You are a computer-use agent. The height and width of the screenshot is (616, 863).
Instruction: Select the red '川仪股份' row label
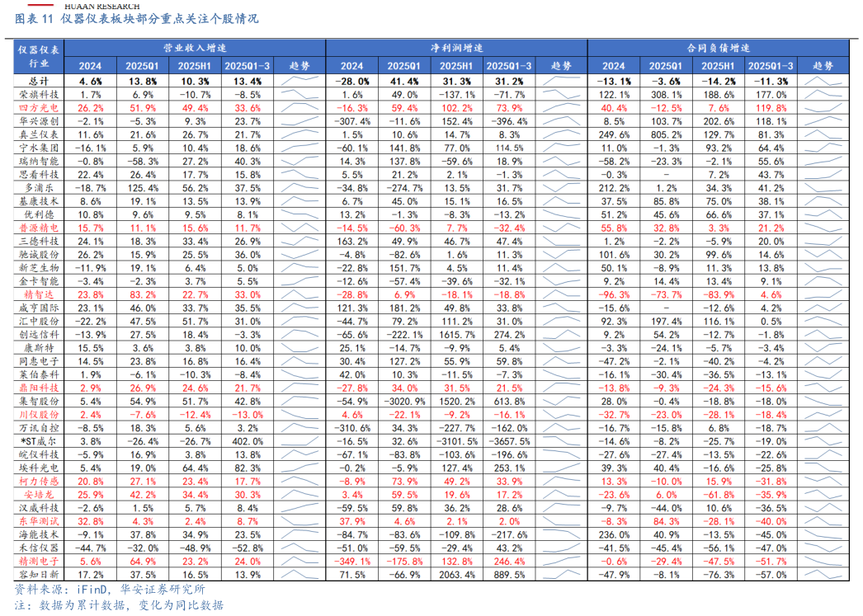(39, 415)
